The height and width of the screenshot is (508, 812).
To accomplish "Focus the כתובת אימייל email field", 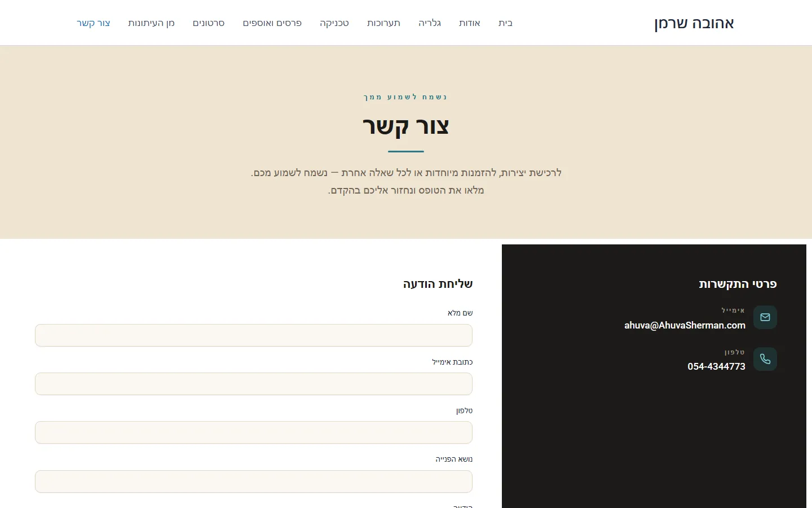I will click(254, 384).
